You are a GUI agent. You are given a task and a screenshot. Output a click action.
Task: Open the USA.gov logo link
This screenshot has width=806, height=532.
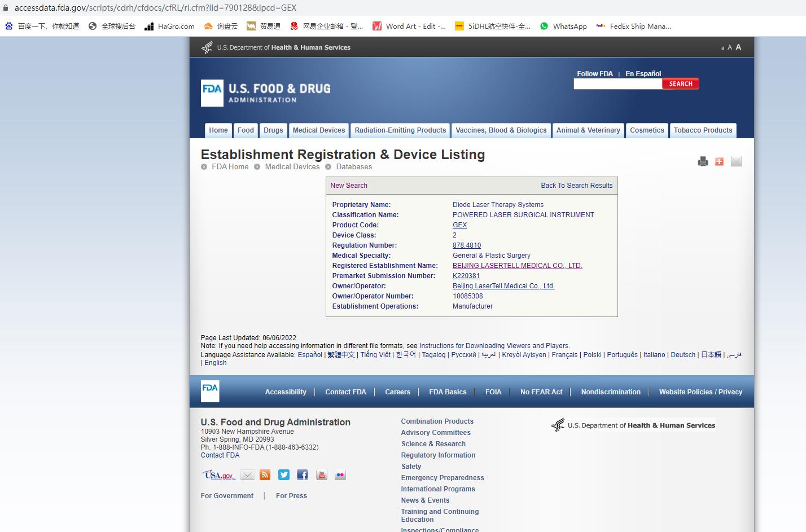[x=218, y=475]
